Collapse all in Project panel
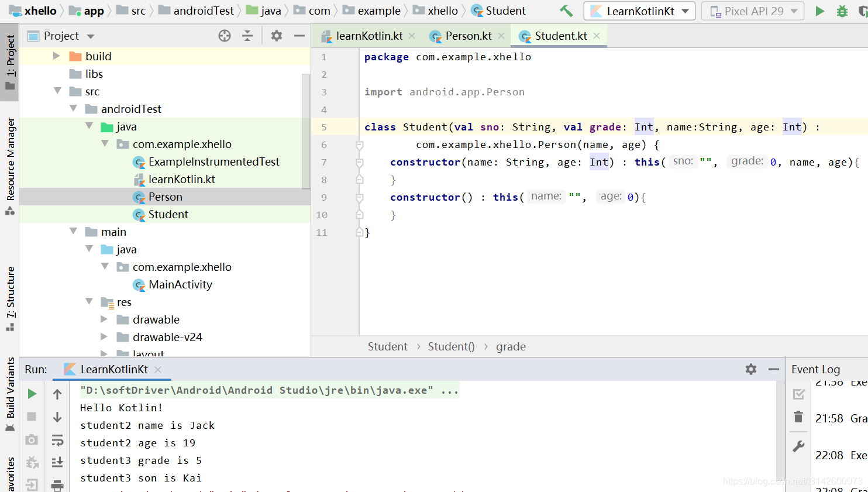The height and width of the screenshot is (492, 868). [x=247, y=36]
